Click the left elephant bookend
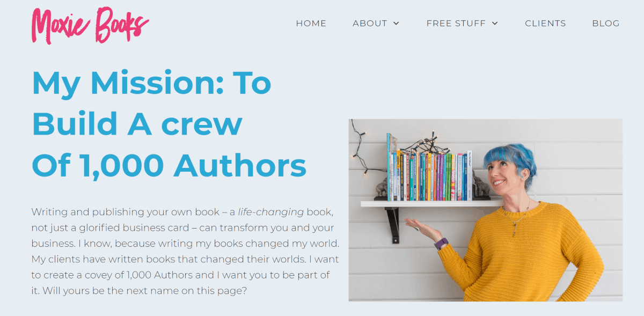 pyautogui.click(x=380, y=189)
